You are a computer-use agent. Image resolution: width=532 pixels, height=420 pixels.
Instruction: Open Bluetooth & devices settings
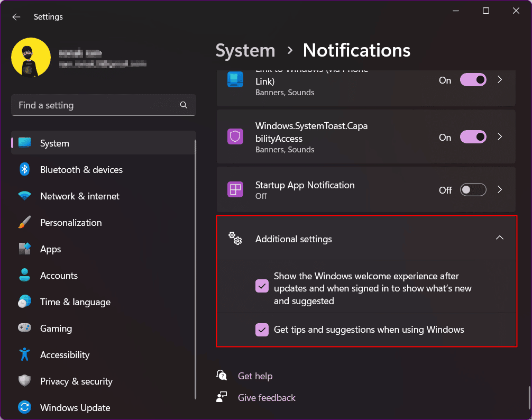[x=104, y=170]
